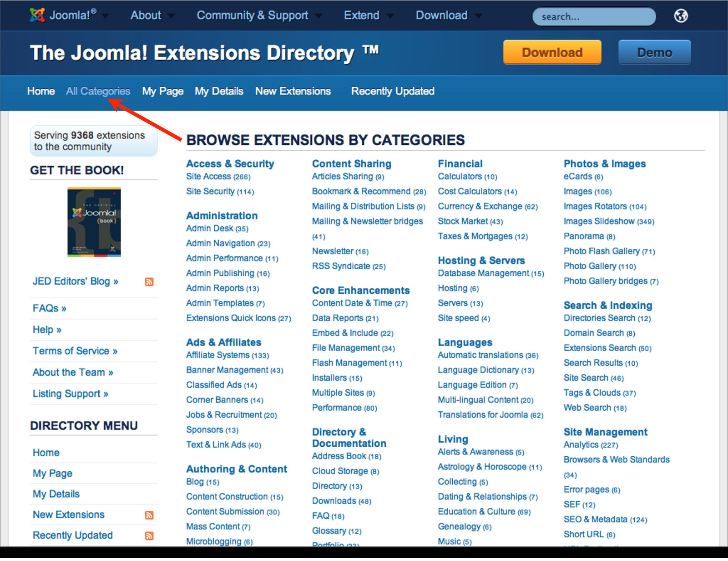The image size is (728, 561).
Task: Open Access & Security category heading
Action: pos(230,164)
